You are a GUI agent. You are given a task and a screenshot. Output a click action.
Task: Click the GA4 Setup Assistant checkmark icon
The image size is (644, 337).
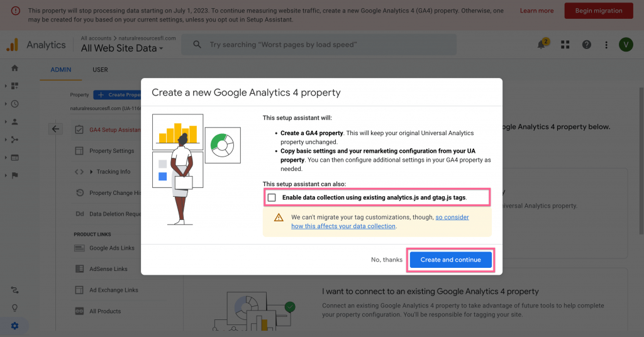point(79,130)
